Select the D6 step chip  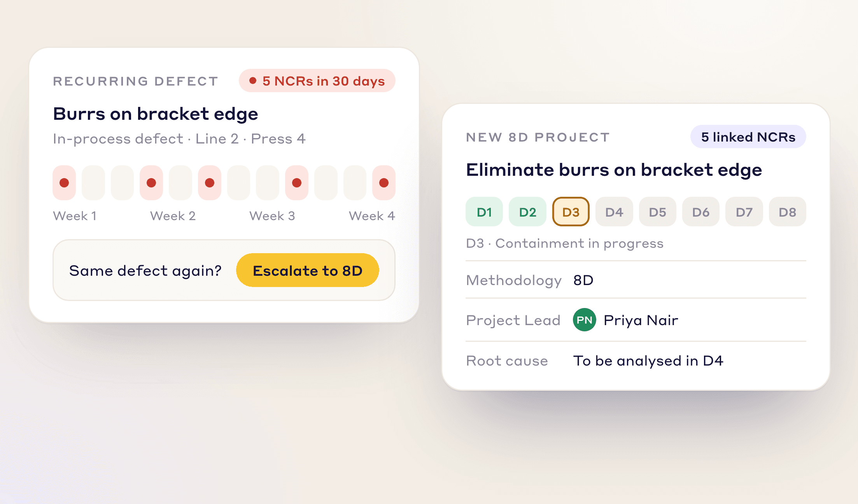tap(701, 212)
